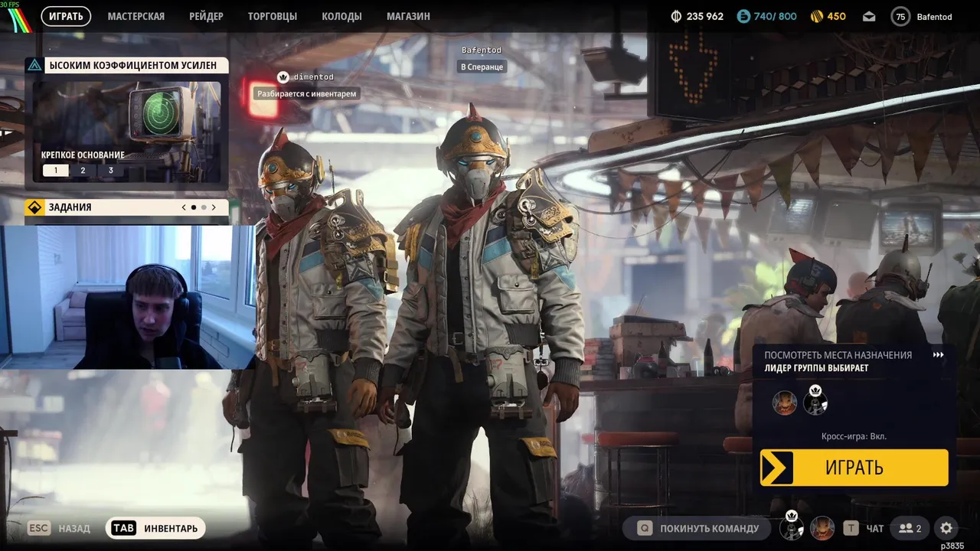
Task: Go to previous ЗАДАНИЯ page arrow
Action: tap(184, 207)
